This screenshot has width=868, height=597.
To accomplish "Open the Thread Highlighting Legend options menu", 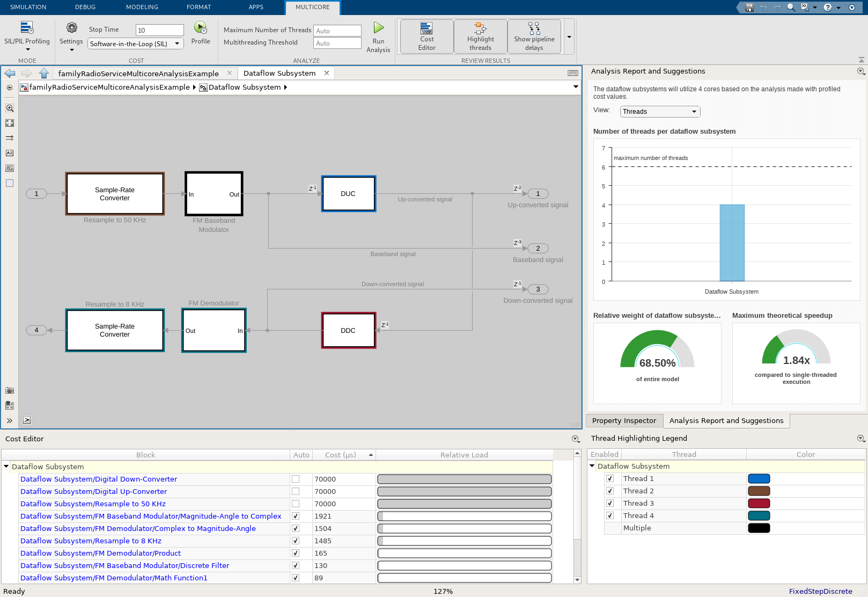I will tap(861, 438).
